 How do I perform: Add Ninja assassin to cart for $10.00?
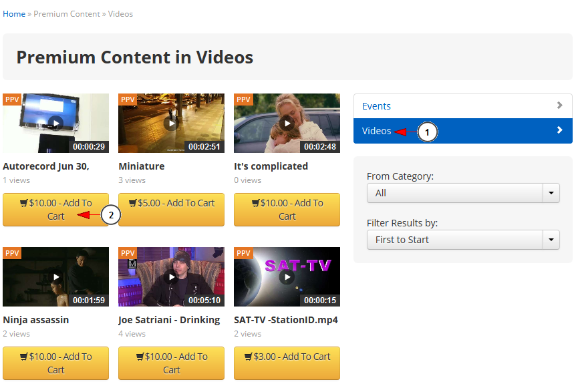55,363
